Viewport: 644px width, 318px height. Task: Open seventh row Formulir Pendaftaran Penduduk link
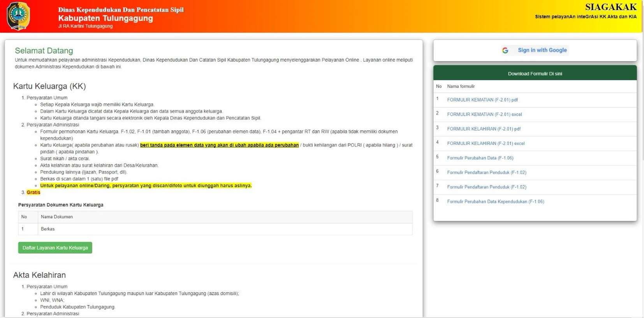487,187
